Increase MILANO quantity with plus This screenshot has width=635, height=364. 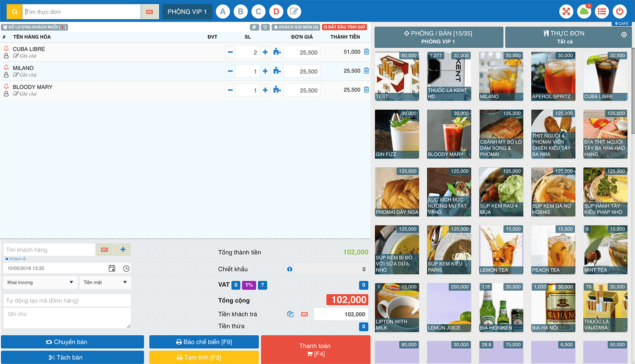tap(265, 71)
